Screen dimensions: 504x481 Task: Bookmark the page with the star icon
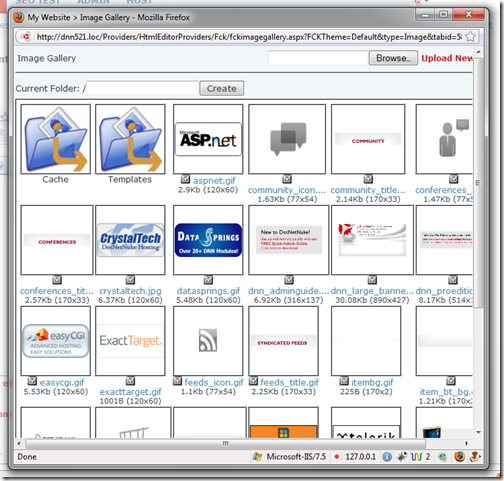(470, 36)
